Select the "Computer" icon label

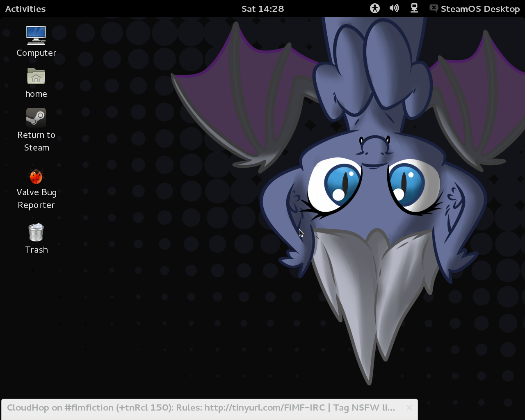tap(36, 53)
